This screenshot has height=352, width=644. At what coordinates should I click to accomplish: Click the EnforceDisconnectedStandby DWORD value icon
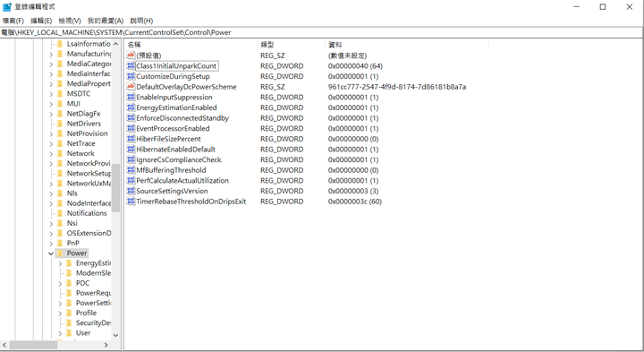coord(131,118)
